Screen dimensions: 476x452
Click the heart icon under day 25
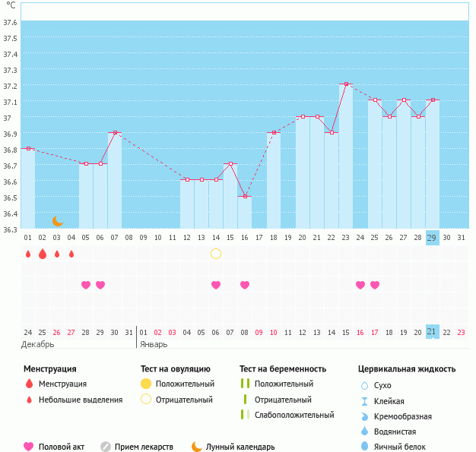click(x=360, y=285)
